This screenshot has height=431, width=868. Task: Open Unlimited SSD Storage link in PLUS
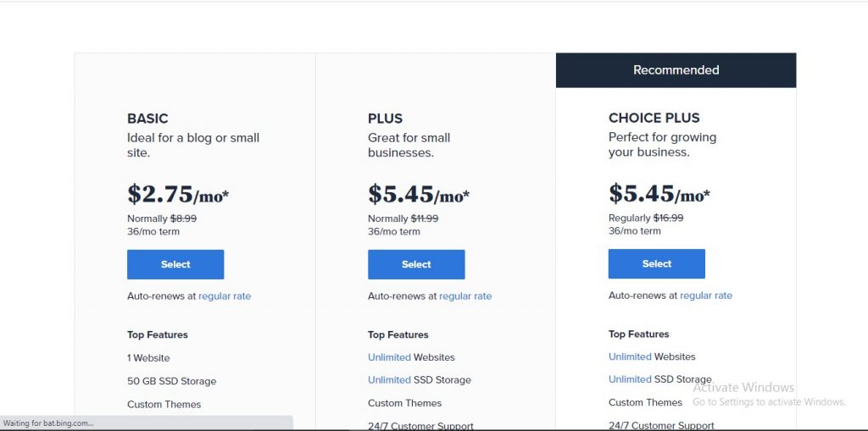click(389, 380)
